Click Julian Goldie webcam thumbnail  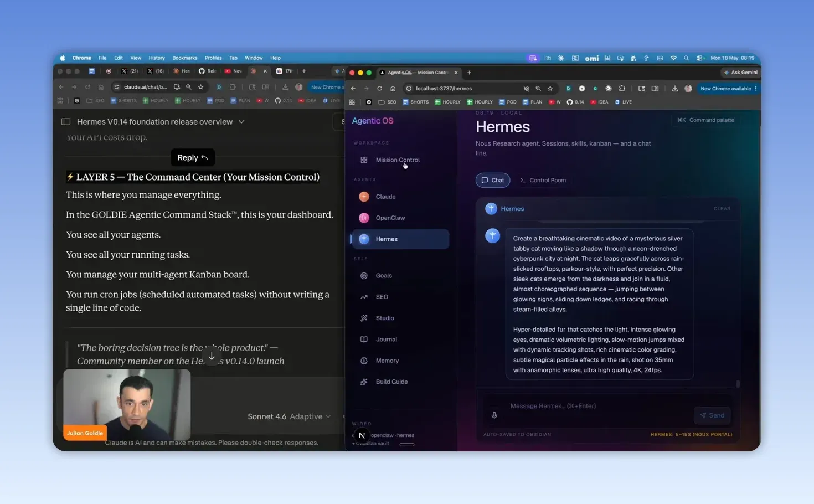(x=127, y=405)
